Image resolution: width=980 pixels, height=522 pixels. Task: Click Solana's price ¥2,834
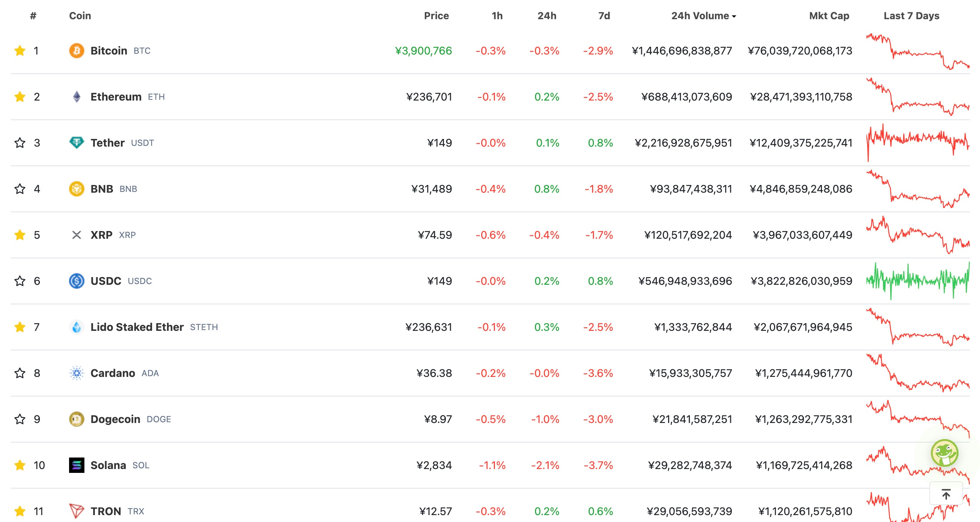(x=434, y=465)
